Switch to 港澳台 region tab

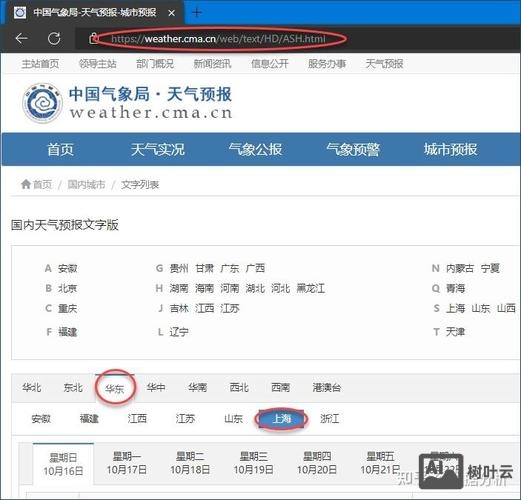[x=327, y=388]
